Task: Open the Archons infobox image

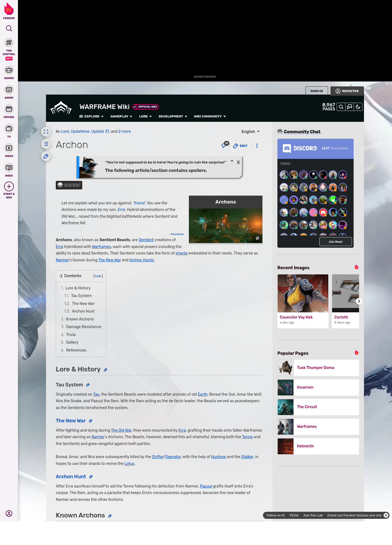Action: coord(226,226)
